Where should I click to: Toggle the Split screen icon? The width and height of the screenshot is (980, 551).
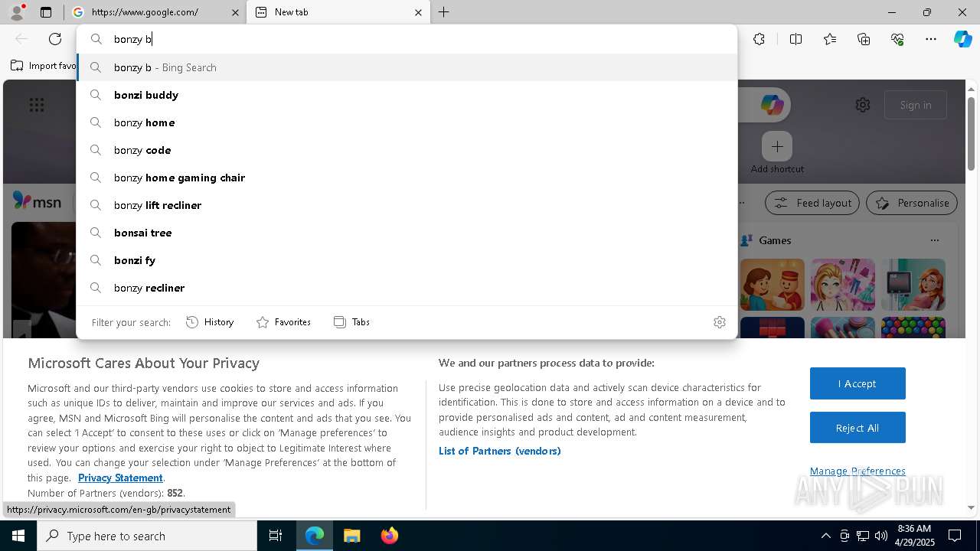tap(795, 39)
